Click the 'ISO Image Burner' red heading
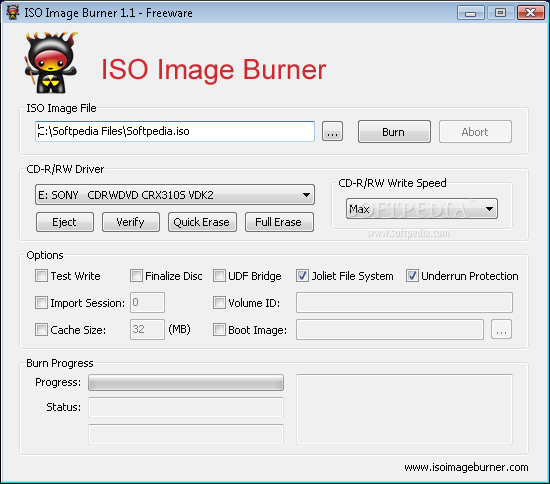The height and width of the screenshot is (484, 550). click(214, 70)
